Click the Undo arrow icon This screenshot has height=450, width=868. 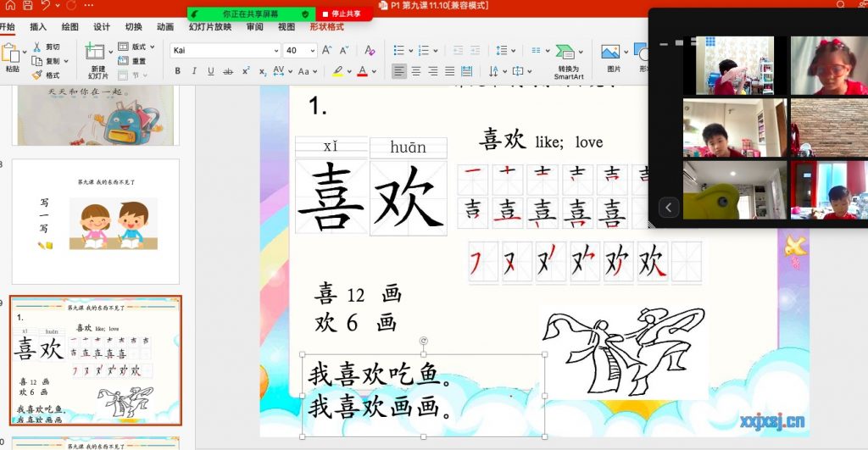pyautogui.click(x=47, y=6)
